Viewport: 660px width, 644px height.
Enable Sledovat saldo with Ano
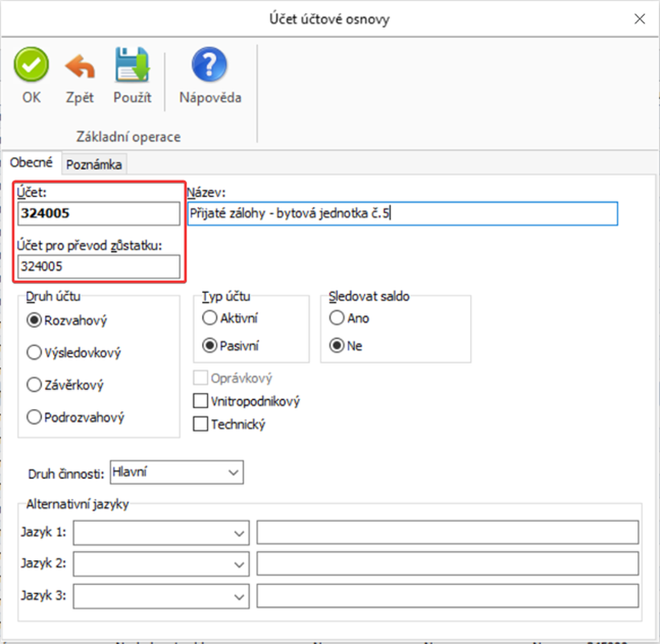click(x=336, y=318)
